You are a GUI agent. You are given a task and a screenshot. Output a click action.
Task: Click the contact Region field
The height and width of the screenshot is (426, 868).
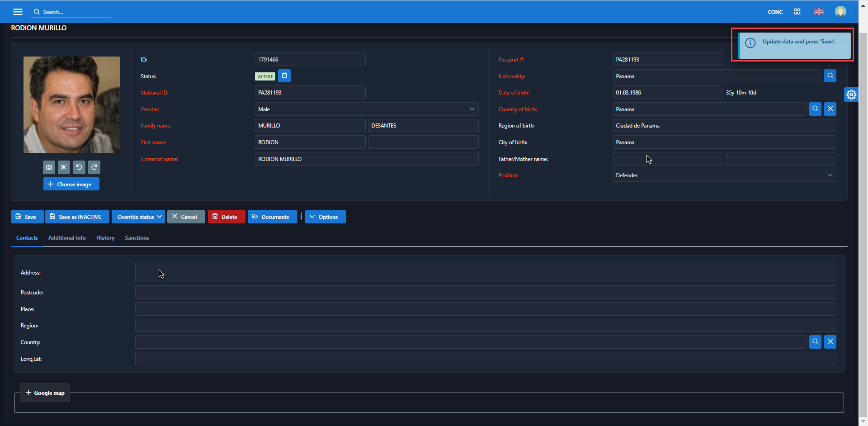point(486,325)
